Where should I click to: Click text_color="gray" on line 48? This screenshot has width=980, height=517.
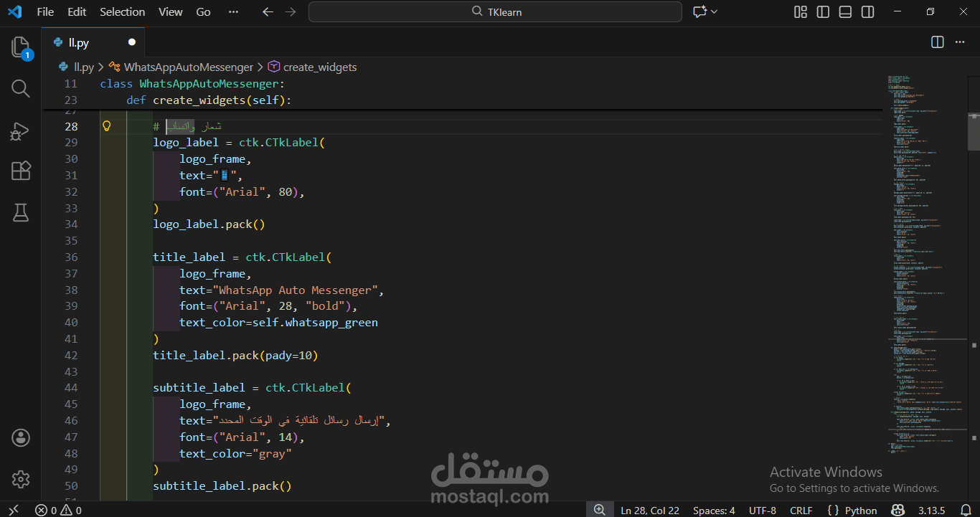(235, 453)
